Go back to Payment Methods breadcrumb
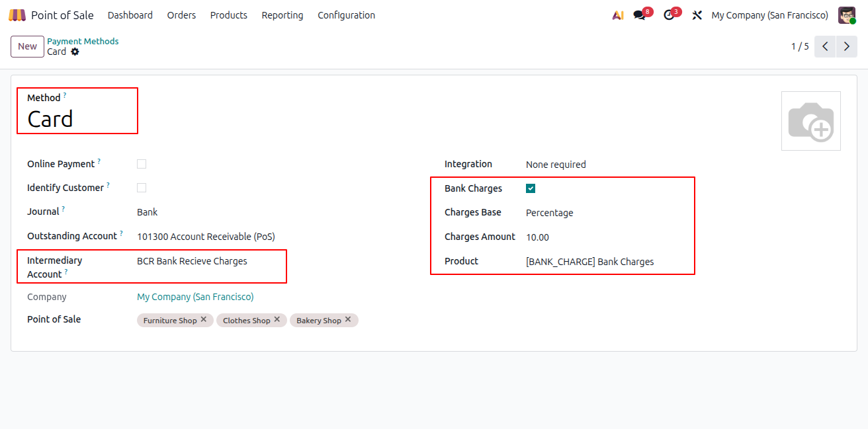 (83, 41)
